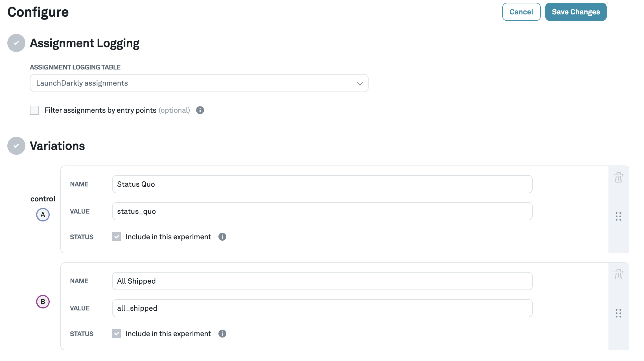This screenshot has width=644, height=361.
Task: Open the Assignment Logging Table dropdown
Action: pyautogui.click(x=199, y=83)
